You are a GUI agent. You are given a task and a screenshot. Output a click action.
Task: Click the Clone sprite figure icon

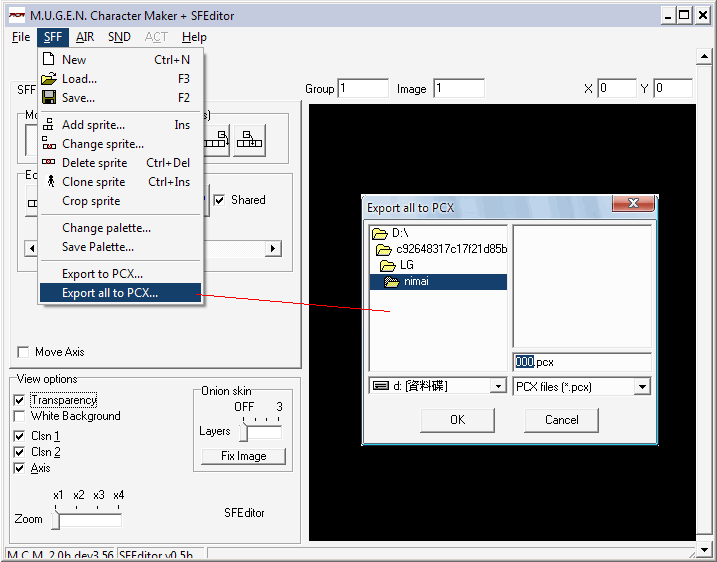(51, 181)
